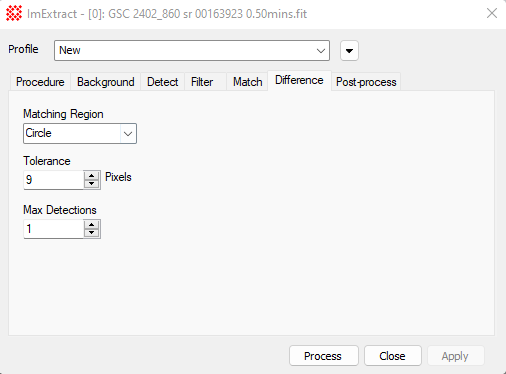Open the profile options arrow button
The height and width of the screenshot is (374, 506).
click(x=349, y=51)
